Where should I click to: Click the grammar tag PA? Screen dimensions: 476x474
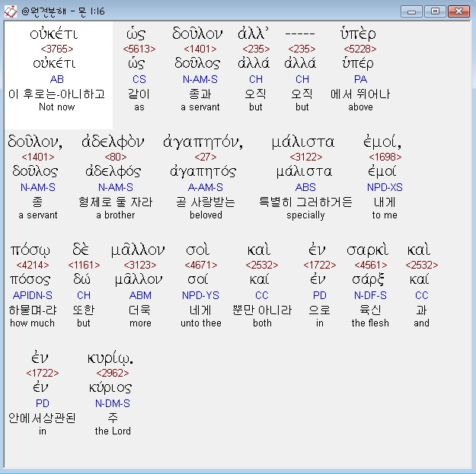pyautogui.click(x=360, y=79)
